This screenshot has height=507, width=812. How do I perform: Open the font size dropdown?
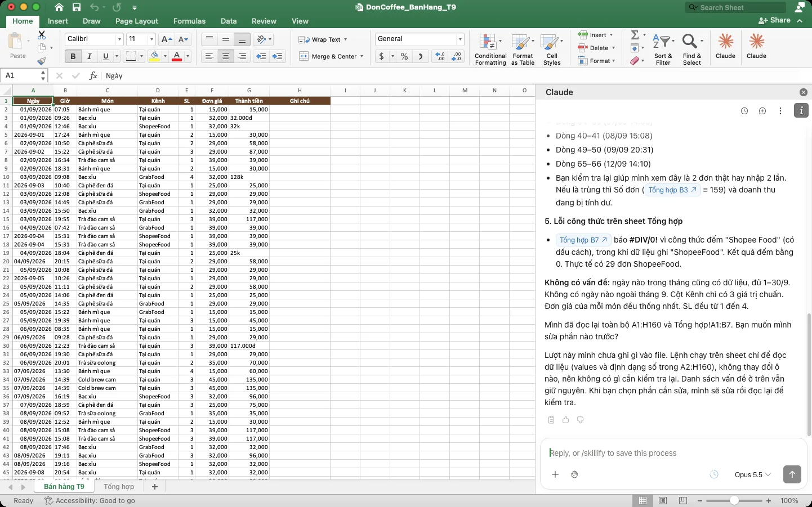(x=151, y=39)
